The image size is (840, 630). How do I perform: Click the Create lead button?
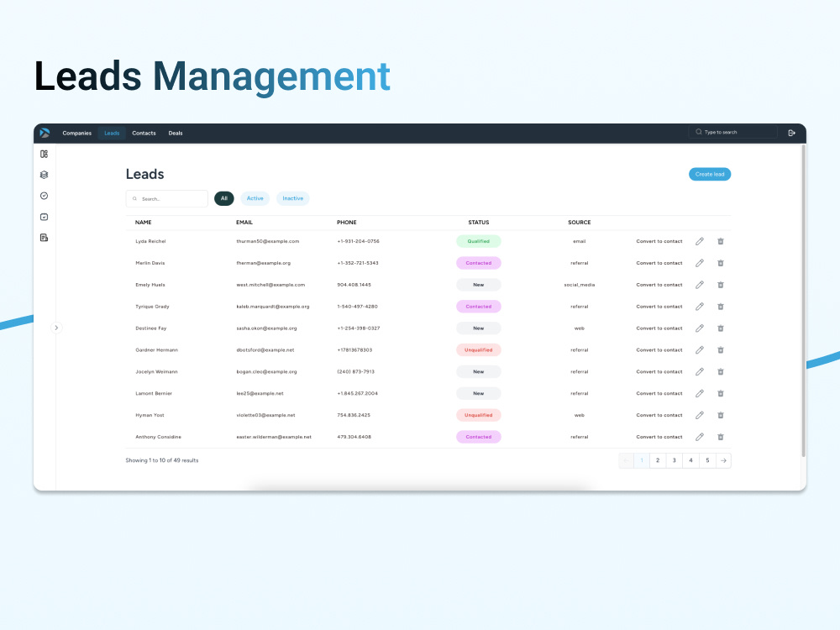tap(710, 174)
